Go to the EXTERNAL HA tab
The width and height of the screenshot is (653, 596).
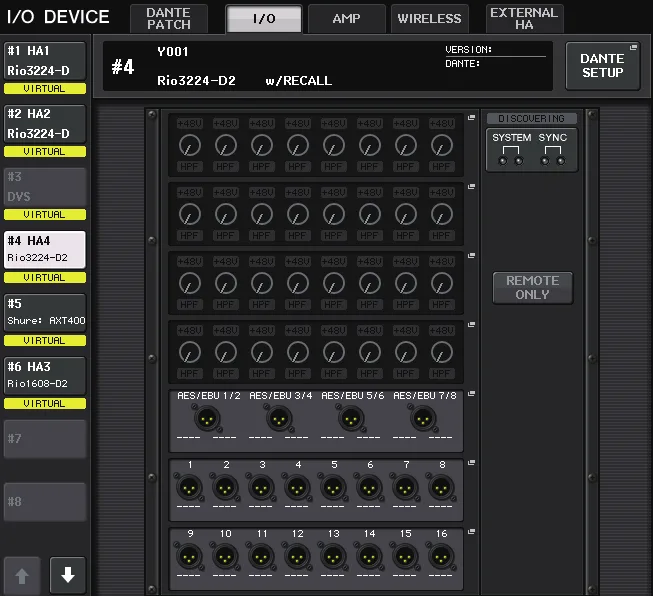point(524,19)
